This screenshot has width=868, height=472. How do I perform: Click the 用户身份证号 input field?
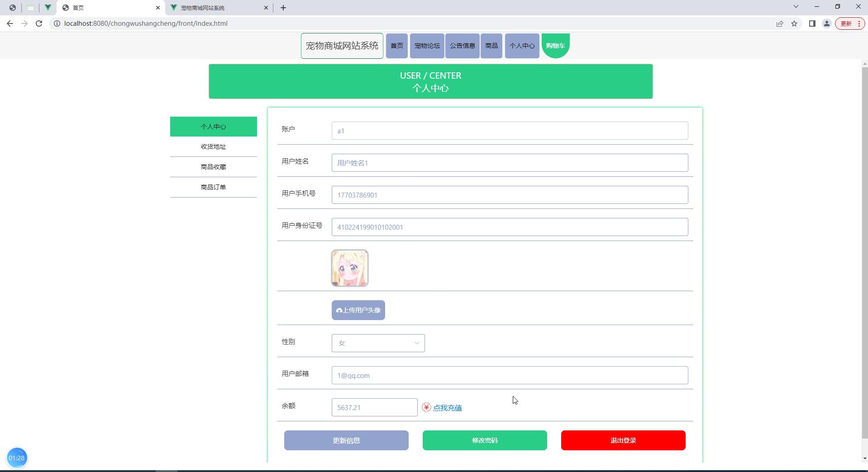coord(510,227)
